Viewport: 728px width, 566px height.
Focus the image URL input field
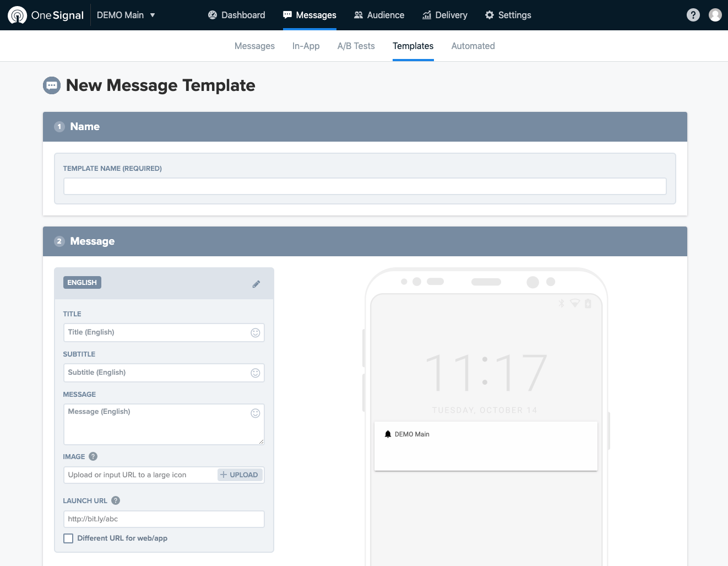tap(141, 475)
